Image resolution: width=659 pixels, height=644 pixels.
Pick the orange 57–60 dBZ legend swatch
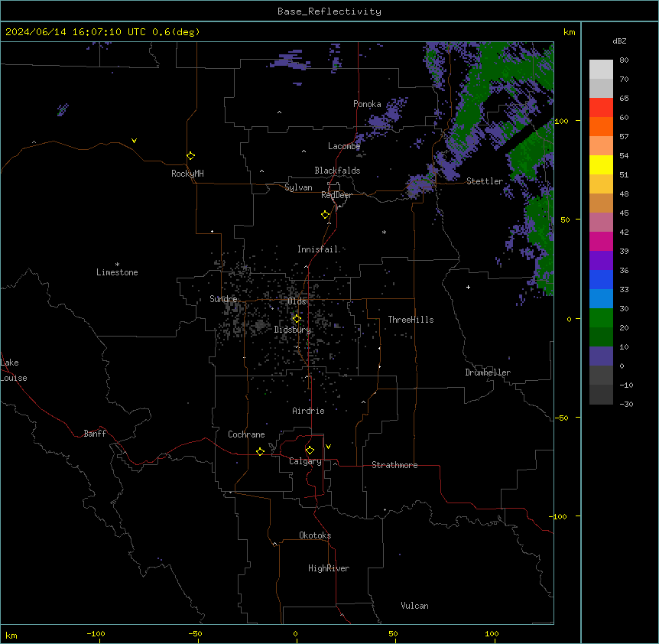coord(601,126)
